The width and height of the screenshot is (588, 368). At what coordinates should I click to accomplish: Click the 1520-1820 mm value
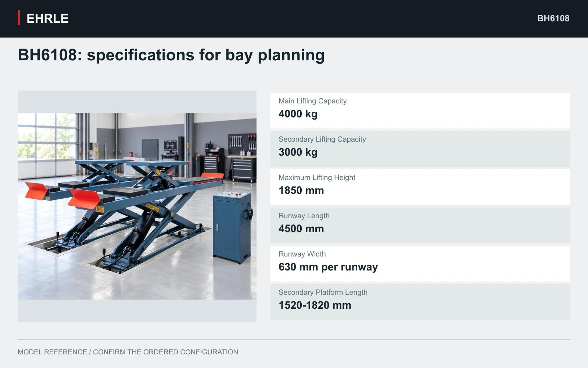pos(315,305)
